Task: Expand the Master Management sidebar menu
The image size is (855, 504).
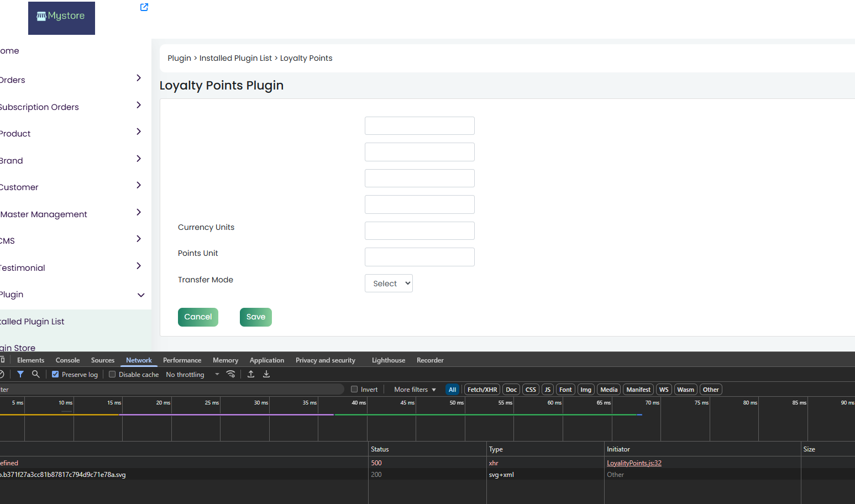Action: point(139,212)
